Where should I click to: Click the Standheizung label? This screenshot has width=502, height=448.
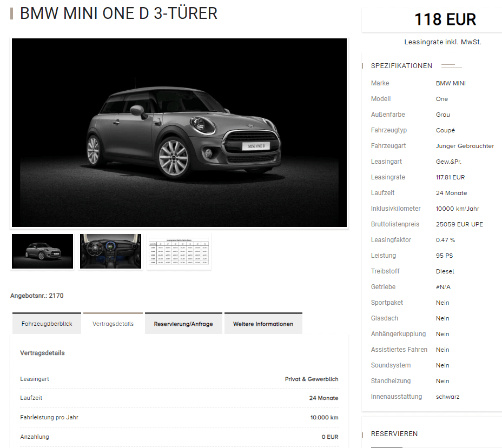[391, 381]
